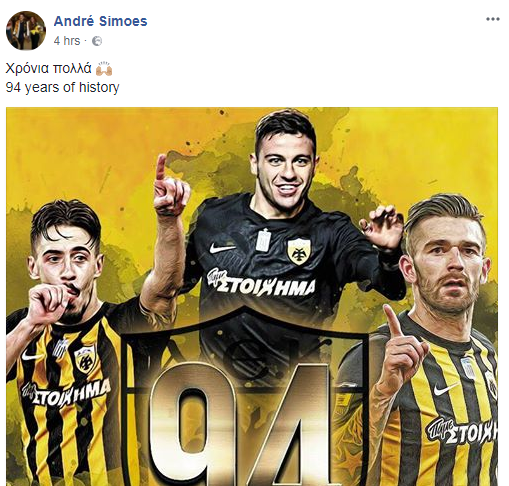Click the ΣΤΟΙΧΗΜΑ sponsor on black jersey
The image size is (509, 486).
(x=261, y=285)
